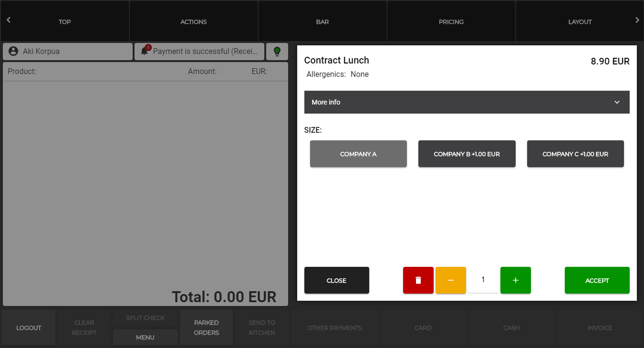The image size is (644, 348).
Task: Click the quantity input field
Action: tap(483, 280)
